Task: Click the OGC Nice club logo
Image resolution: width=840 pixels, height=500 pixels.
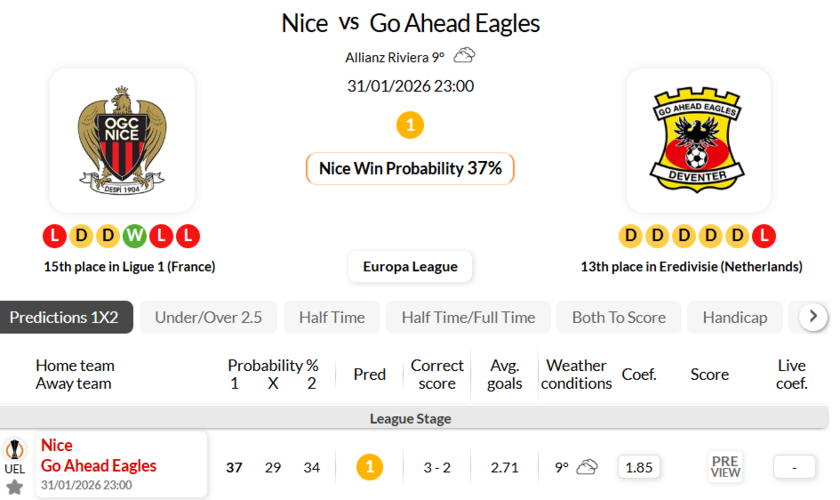Action: [x=122, y=140]
